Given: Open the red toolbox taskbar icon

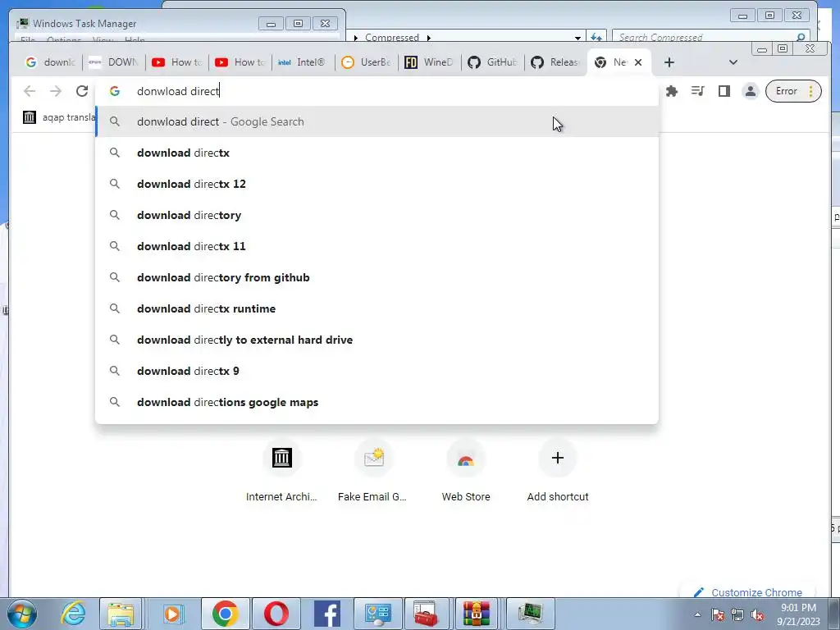Looking at the screenshot, I should pos(426,614).
